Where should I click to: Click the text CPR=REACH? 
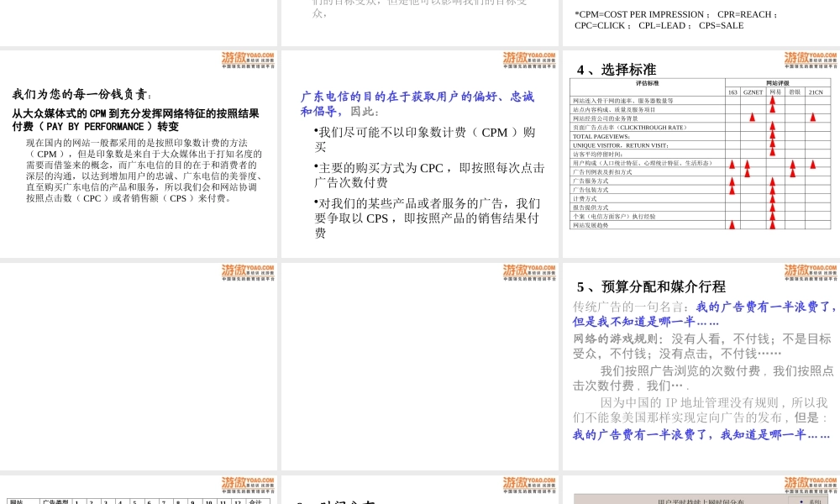744,14
